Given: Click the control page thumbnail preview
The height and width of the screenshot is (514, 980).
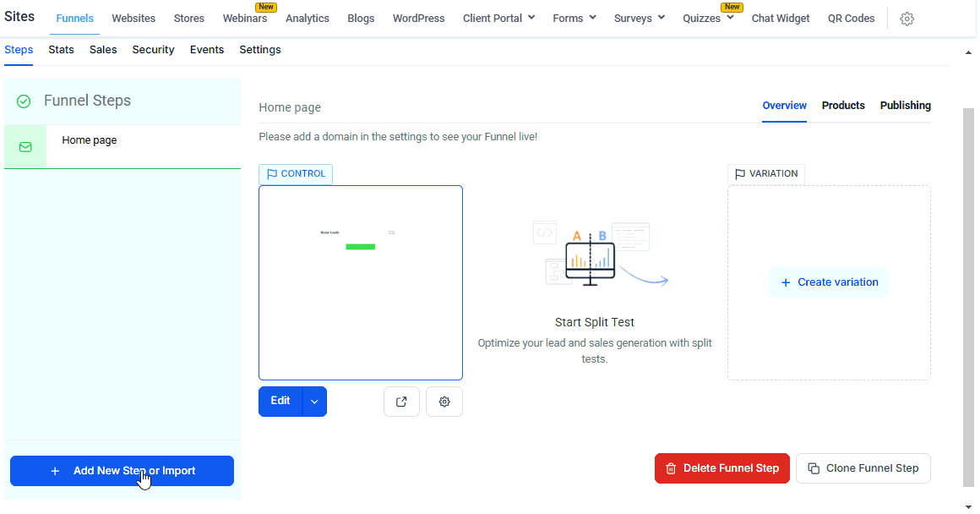Looking at the screenshot, I should (x=361, y=282).
